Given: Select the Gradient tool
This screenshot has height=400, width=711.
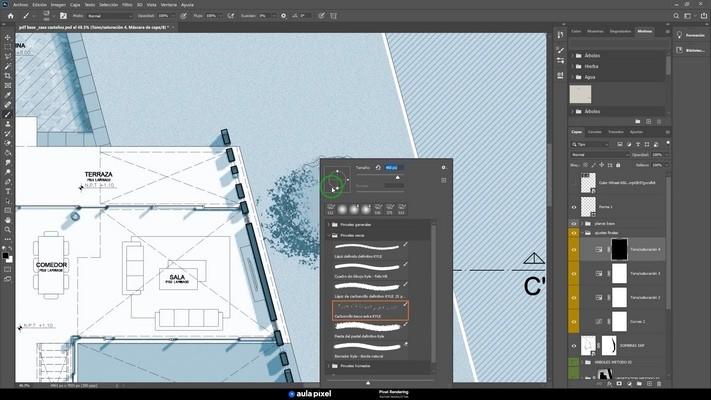Looking at the screenshot, I should [x=8, y=153].
